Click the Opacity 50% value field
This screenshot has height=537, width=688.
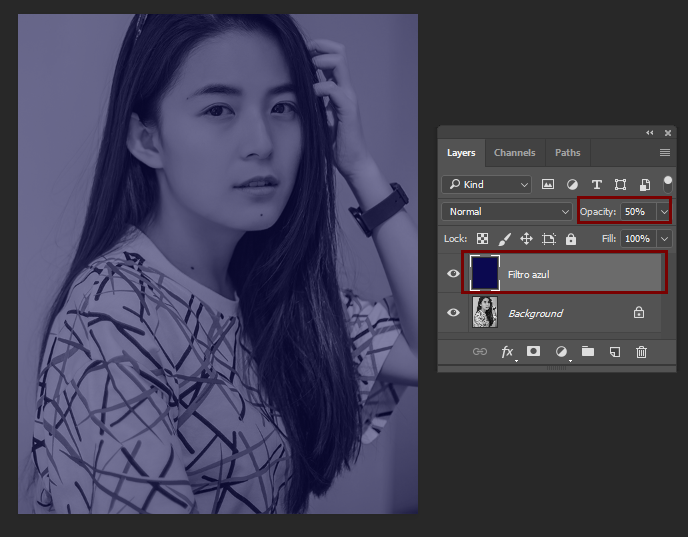tap(638, 211)
